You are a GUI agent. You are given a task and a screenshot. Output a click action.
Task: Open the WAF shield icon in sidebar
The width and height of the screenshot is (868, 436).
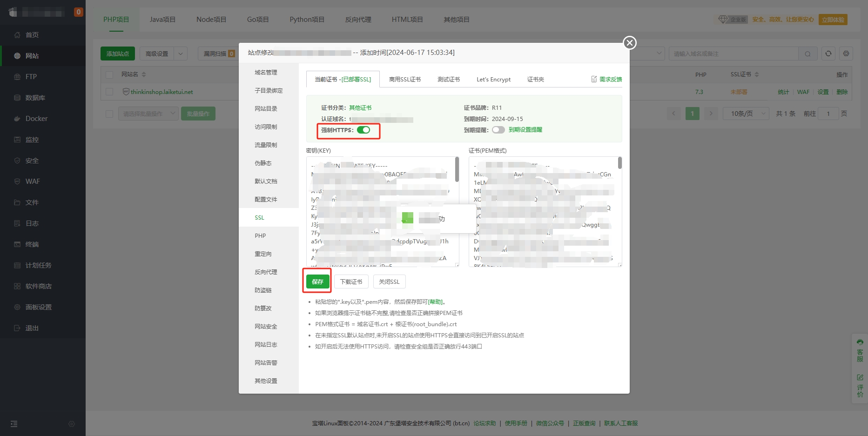[17, 181]
